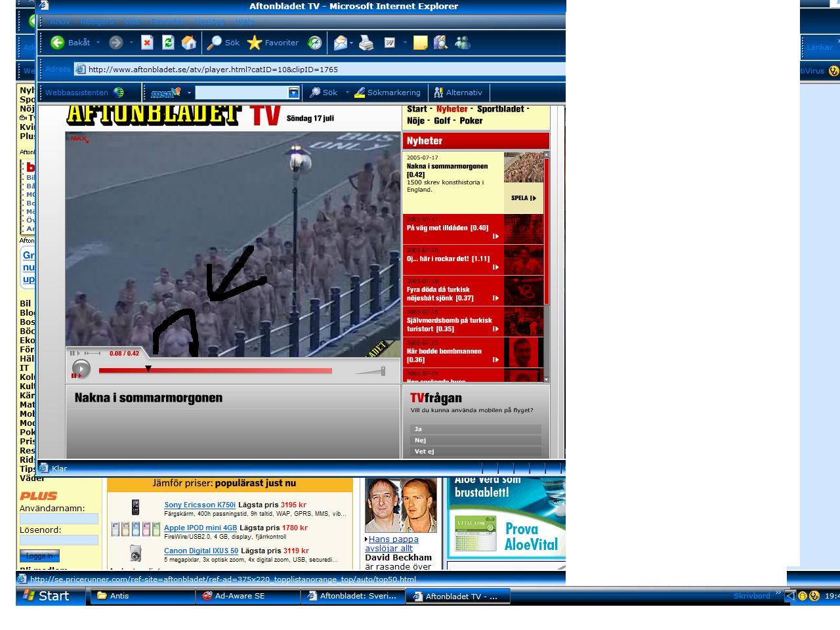This screenshot has height=630, width=840.
Task: Select the Golf category link
Action: [x=442, y=121]
